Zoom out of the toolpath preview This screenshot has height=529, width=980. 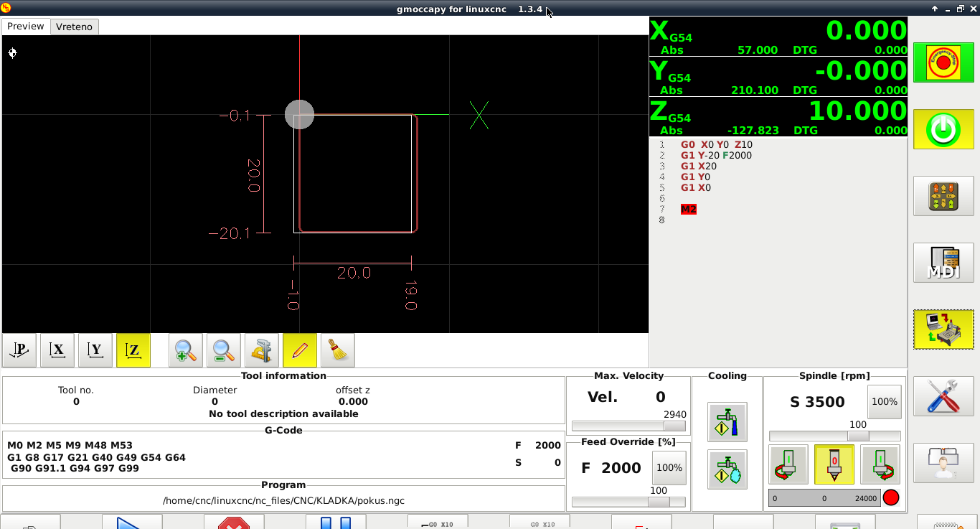[x=223, y=350]
